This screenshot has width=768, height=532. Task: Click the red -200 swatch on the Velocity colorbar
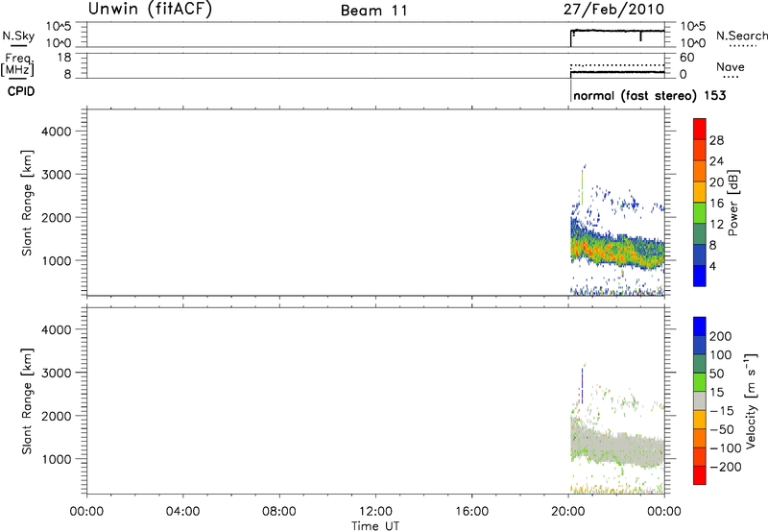click(700, 475)
